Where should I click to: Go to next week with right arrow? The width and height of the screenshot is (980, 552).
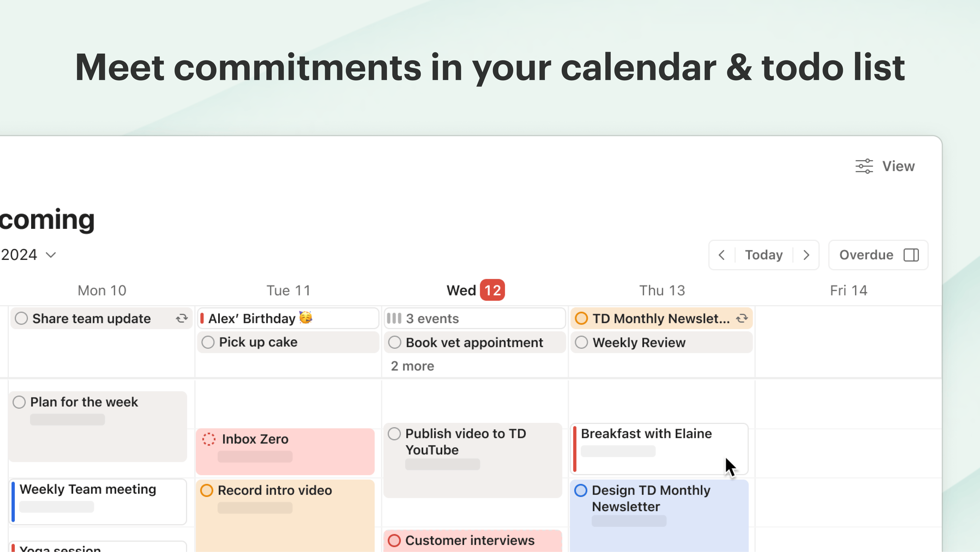[806, 255]
